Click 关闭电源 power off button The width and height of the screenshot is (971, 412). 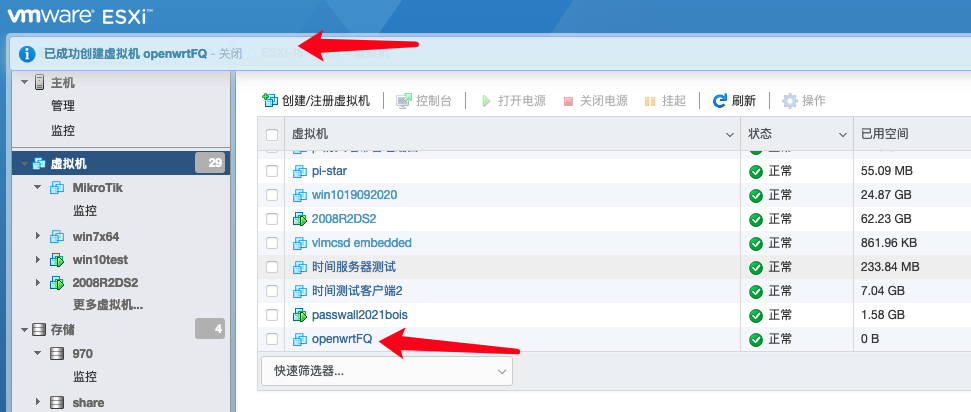[x=595, y=100]
